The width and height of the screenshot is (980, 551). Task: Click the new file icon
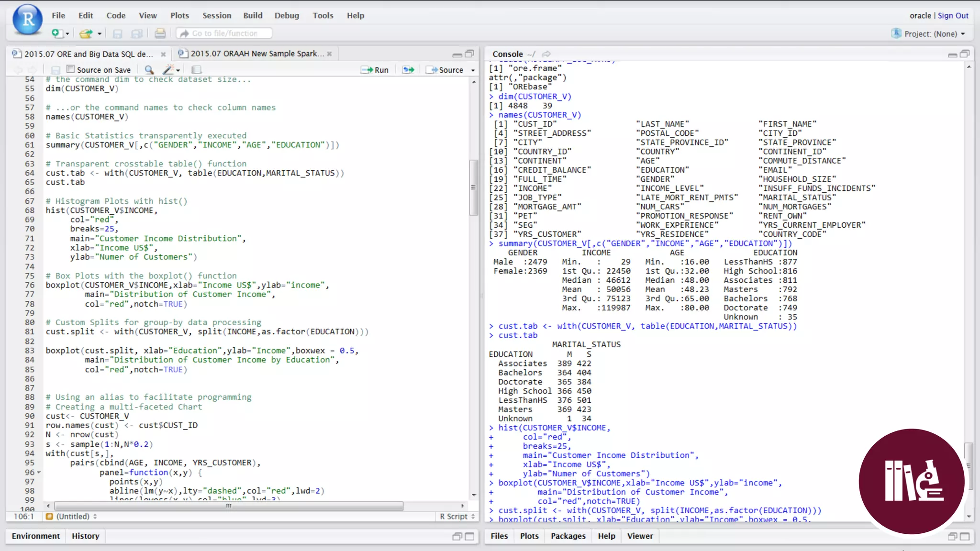[x=56, y=33]
